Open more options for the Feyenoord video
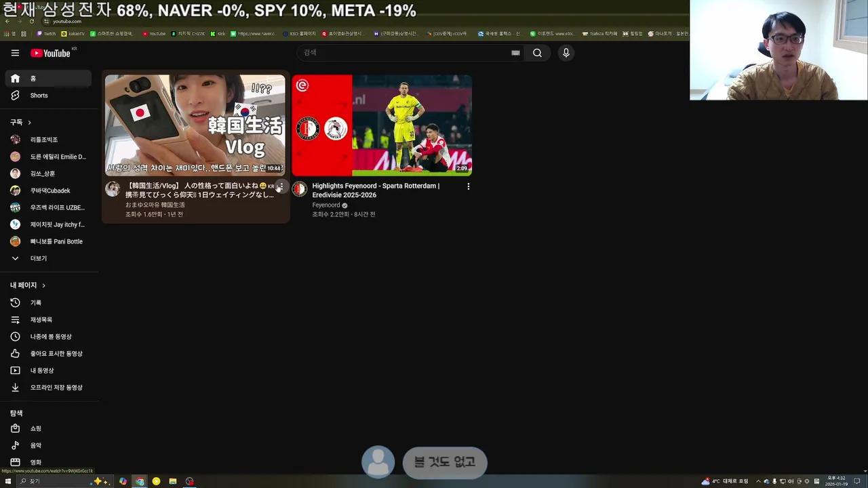868x488 pixels. click(468, 186)
